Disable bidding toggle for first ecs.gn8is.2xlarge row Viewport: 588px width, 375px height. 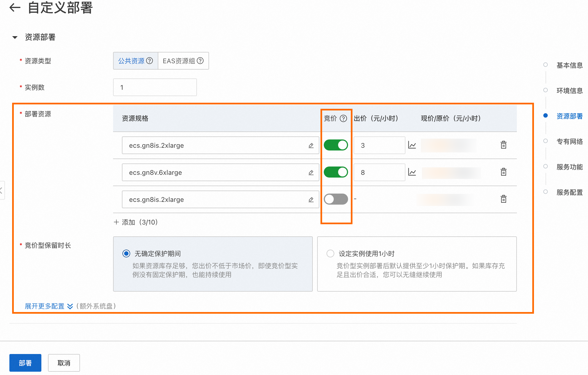336,145
